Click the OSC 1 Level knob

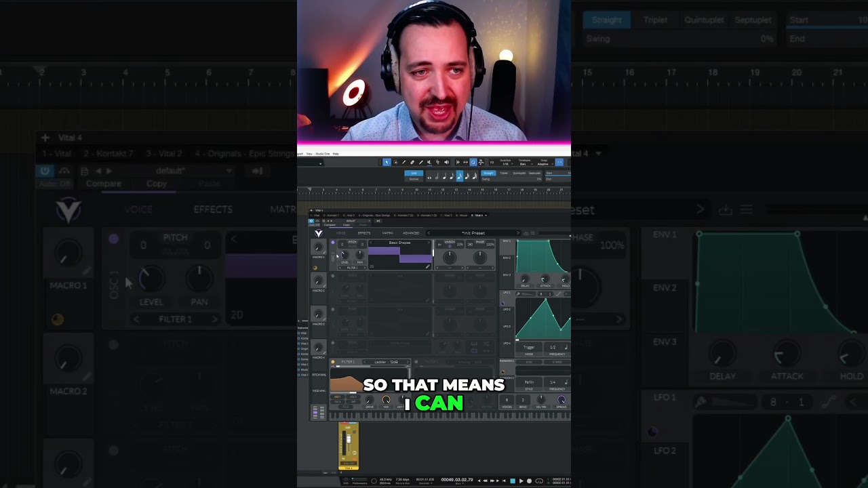(x=344, y=255)
